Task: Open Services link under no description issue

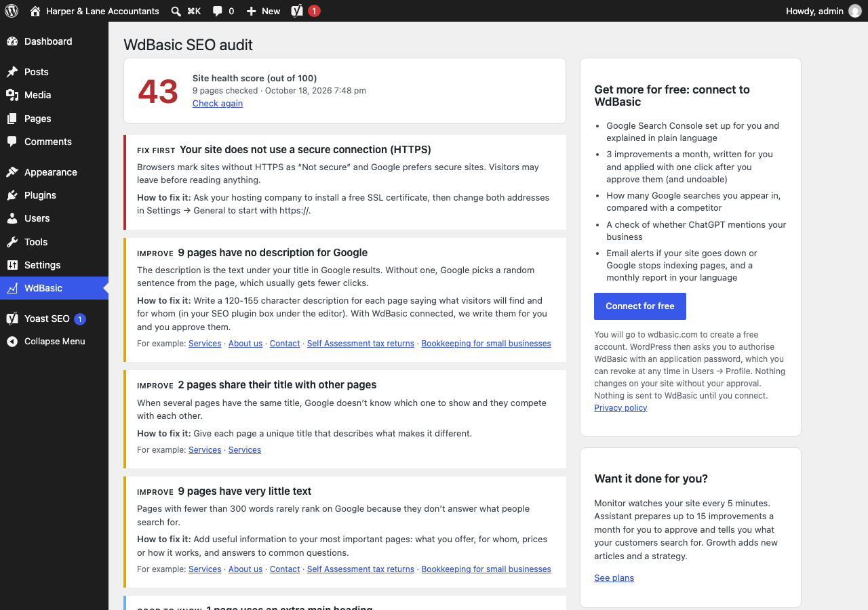Action: [205, 344]
